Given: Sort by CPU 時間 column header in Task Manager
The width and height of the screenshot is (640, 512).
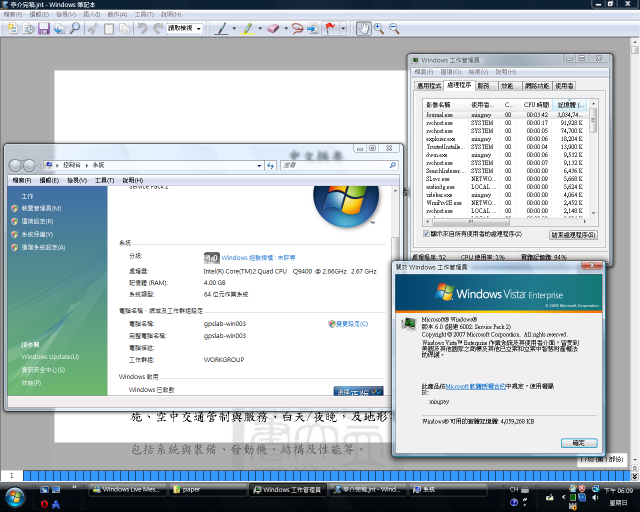Looking at the screenshot, I should (x=534, y=105).
